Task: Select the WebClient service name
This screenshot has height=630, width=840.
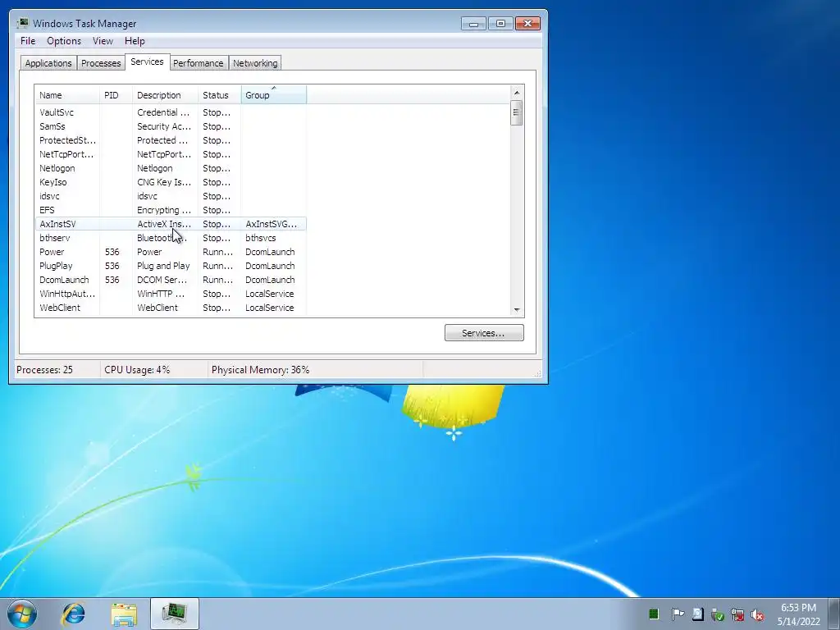Action: click(59, 308)
